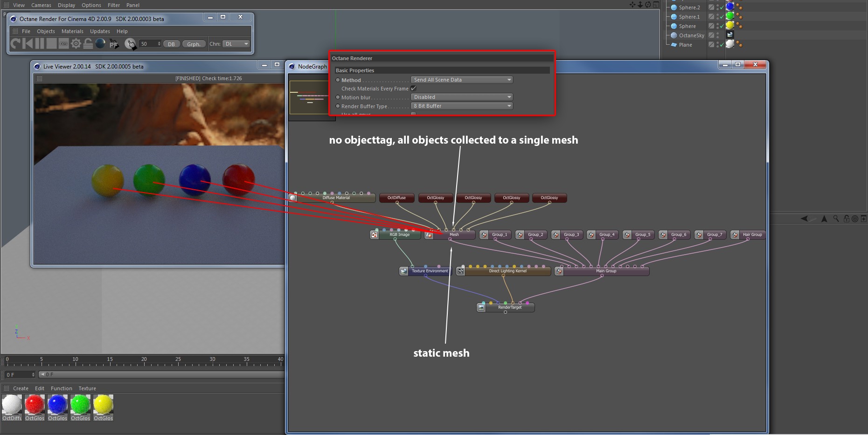This screenshot has height=435, width=868.
Task: Click the DB button in Octane toolbar
Action: 171,44
